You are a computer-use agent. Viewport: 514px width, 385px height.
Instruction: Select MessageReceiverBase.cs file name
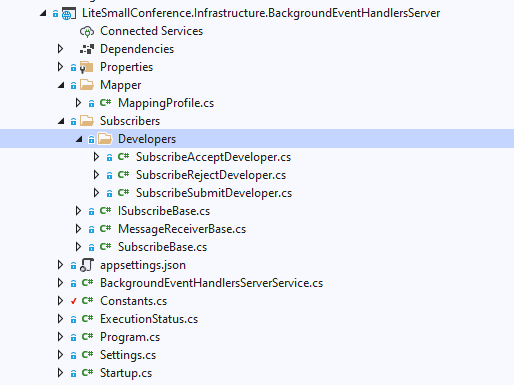182,229
